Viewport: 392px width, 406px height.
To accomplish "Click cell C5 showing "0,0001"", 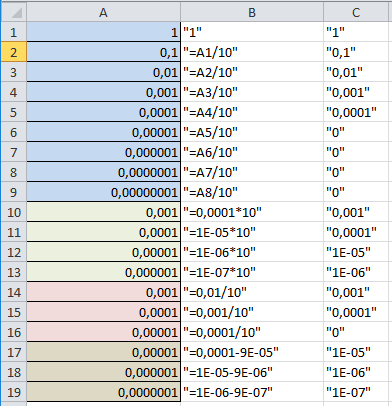I will pos(356,112).
